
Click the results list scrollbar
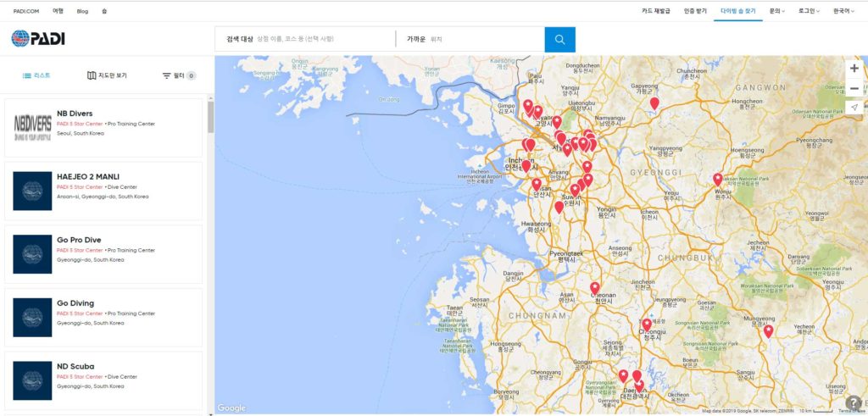(x=210, y=117)
